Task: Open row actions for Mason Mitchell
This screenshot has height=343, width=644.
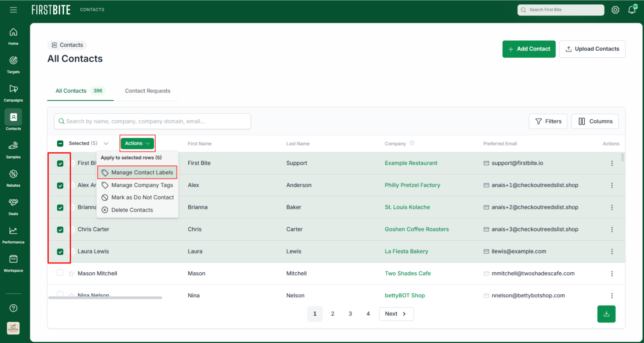Action: (x=612, y=273)
